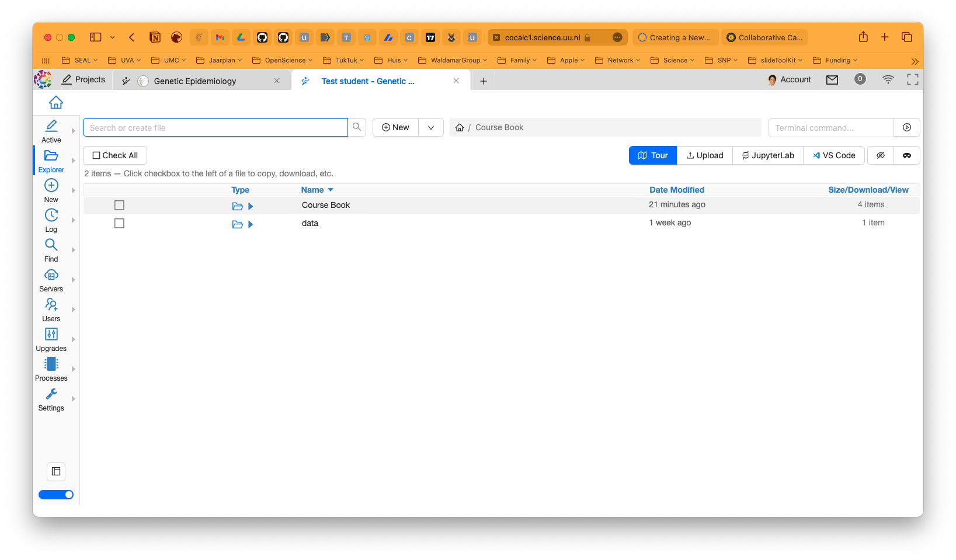Image resolution: width=956 pixels, height=560 pixels.
Task: Click the sidebar layout toggle icon
Action: 56,471
